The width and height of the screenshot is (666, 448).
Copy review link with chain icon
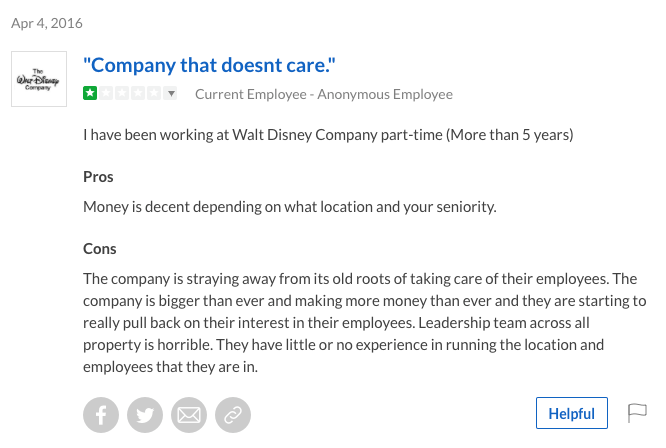point(233,415)
